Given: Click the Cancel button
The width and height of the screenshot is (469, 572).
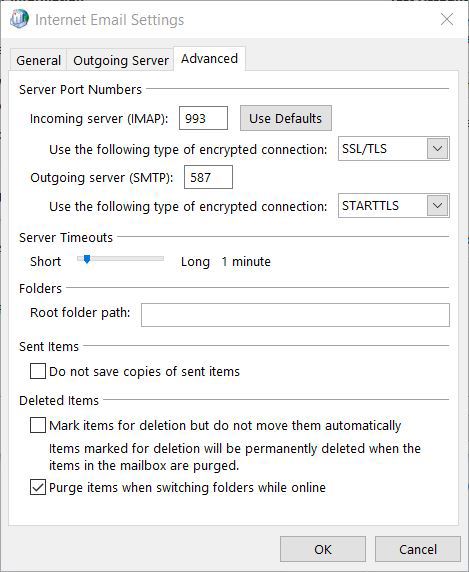Looking at the screenshot, I should pyautogui.click(x=418, y=549).
